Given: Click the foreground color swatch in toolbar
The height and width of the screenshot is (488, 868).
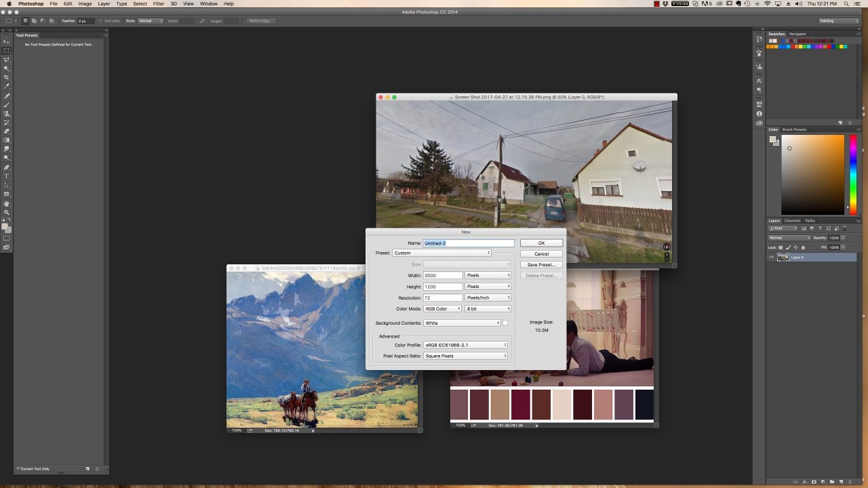Looking at the screenshot, I should (x=5, y=227).
